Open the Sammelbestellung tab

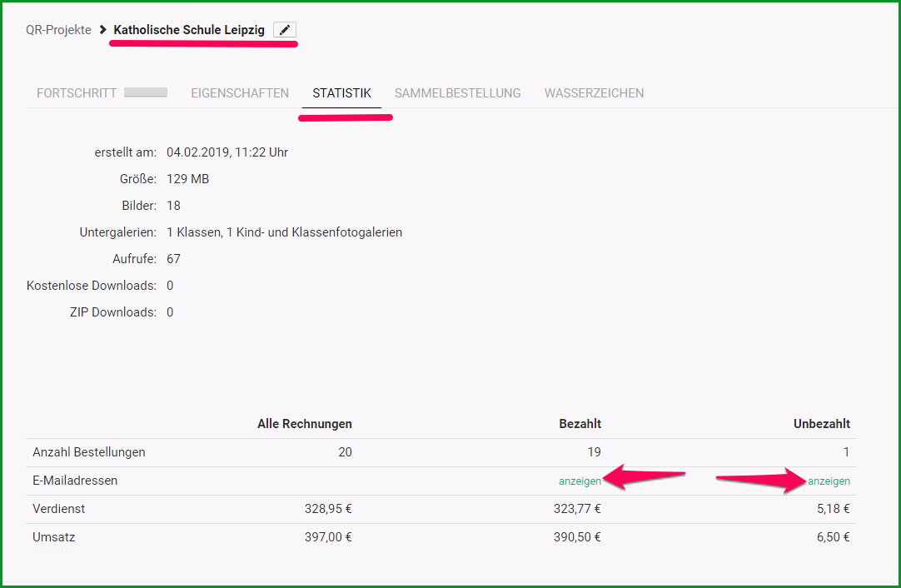point(457,93)
